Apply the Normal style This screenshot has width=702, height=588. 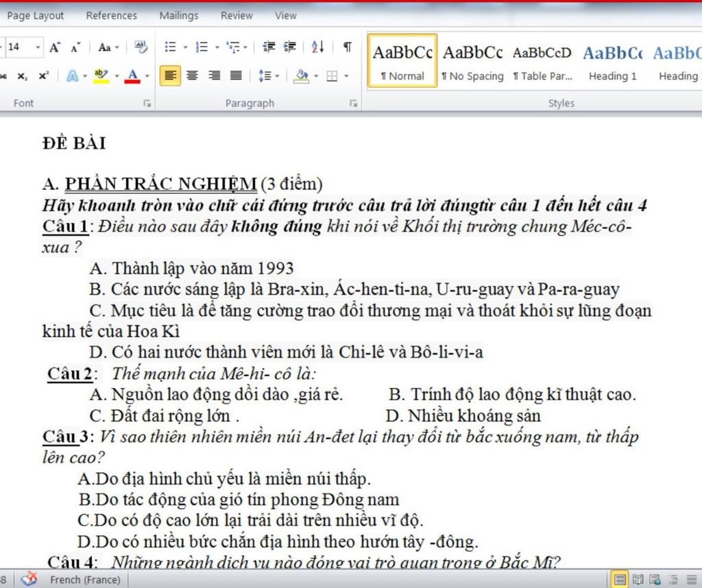coord(402,60)
